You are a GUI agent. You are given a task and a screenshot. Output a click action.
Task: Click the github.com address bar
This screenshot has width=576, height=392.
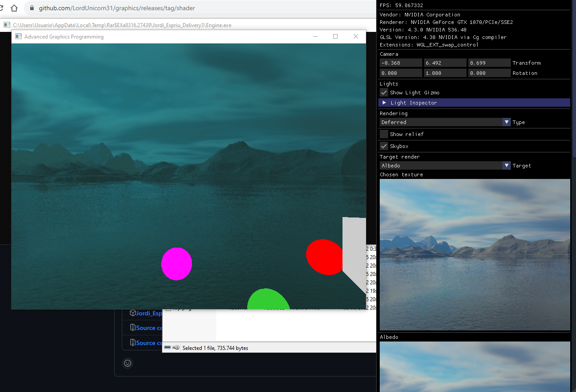[199, 8]
